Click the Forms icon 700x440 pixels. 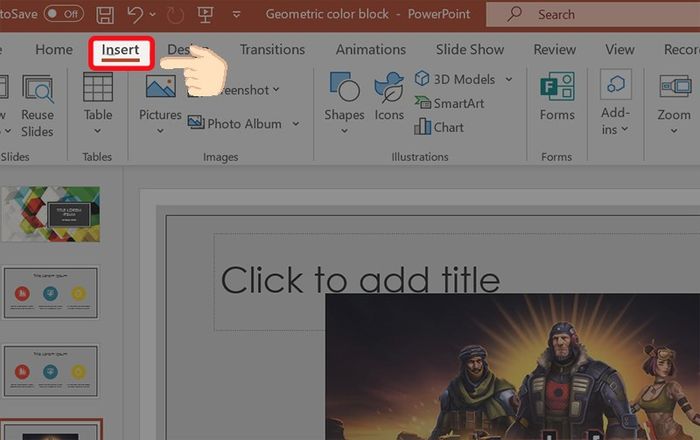pyautogui.click(x=557, y=87)
